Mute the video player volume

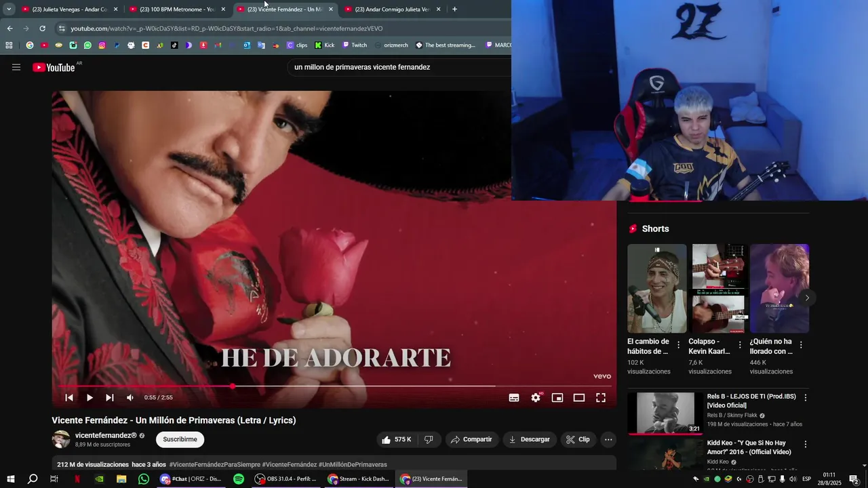tap(130, 398)
